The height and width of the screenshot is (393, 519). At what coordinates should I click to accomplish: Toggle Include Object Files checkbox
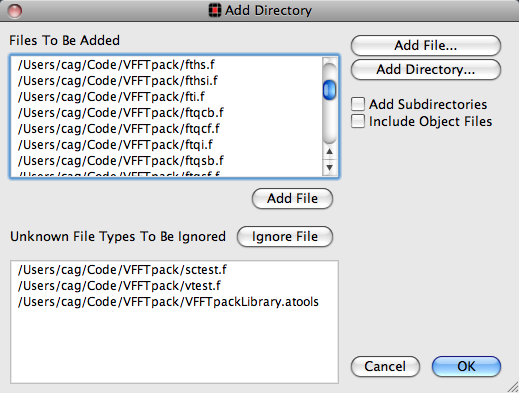tap(358, 121)
